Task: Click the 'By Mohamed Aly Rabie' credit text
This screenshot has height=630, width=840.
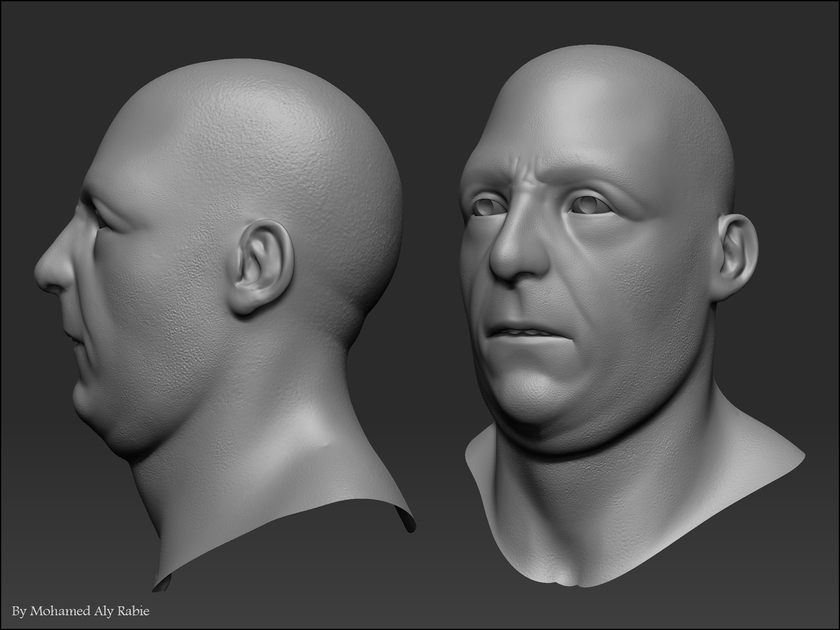Action: 81,611
